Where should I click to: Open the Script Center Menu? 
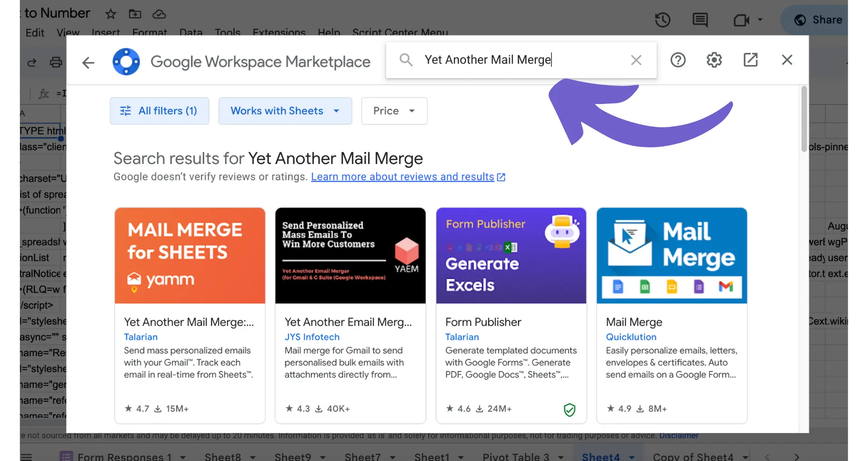[400, 33]
